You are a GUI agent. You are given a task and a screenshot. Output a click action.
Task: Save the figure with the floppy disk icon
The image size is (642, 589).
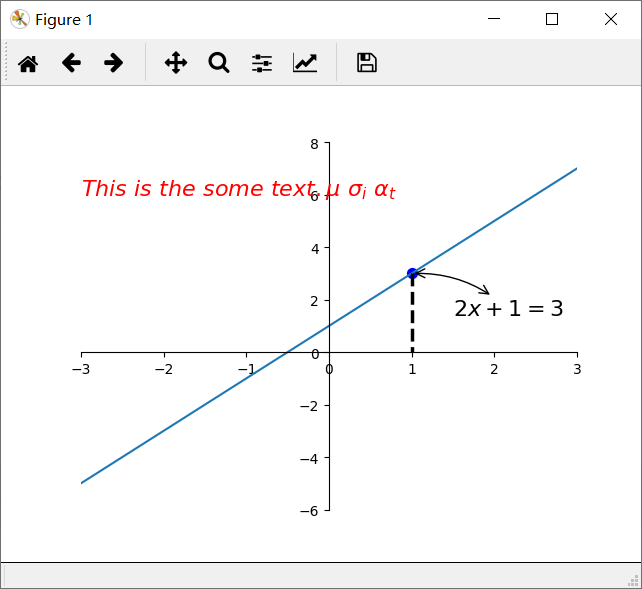pos(367,63)
